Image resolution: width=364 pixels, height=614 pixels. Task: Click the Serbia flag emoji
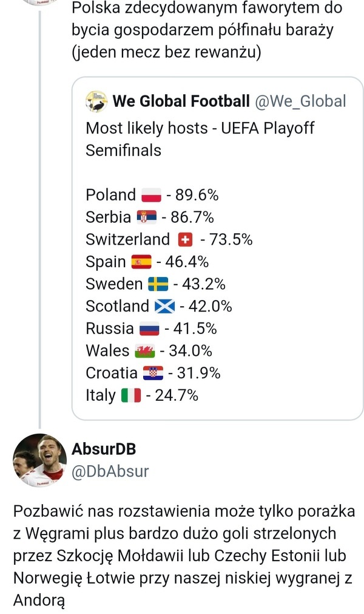(x=146, y=217)
